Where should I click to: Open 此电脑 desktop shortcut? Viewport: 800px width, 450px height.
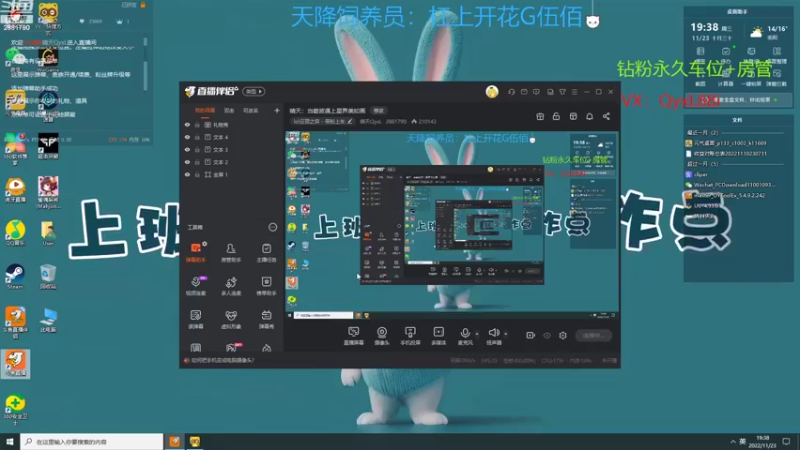(x=48, y=320)
